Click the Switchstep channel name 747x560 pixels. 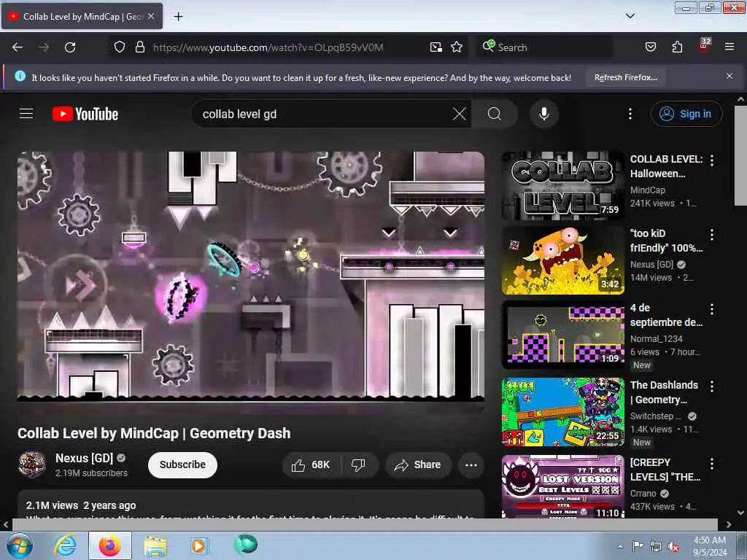657,416
